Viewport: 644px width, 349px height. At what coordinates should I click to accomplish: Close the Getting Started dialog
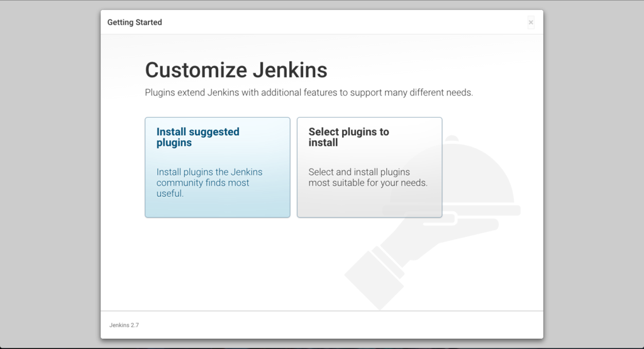531,23
